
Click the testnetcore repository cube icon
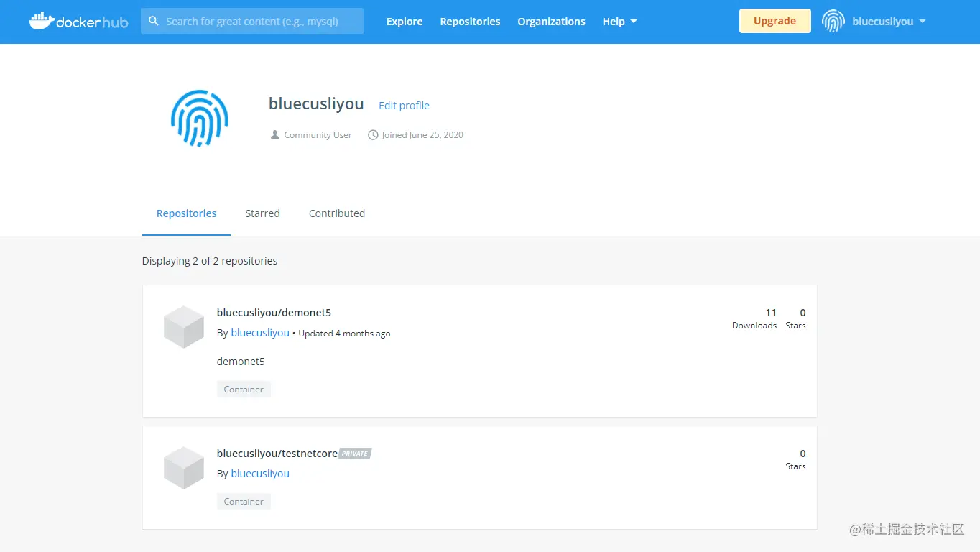click(x=184, y=468)
